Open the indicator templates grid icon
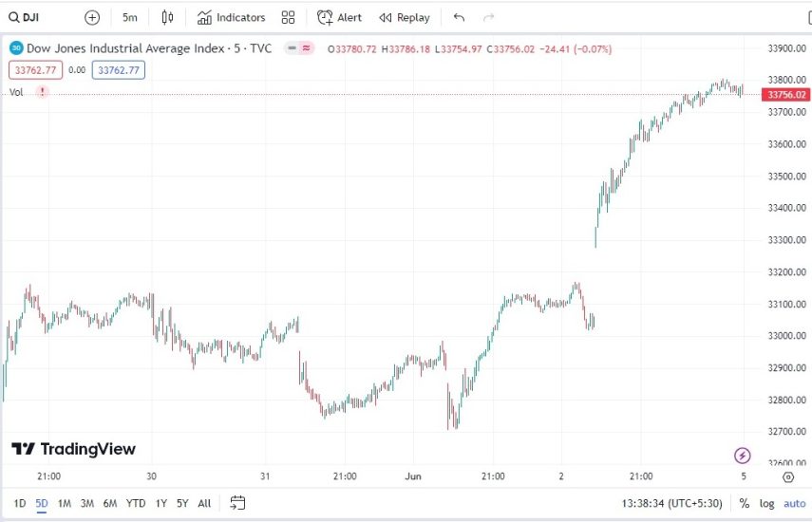Screen dimensions: 812x522 289,17
